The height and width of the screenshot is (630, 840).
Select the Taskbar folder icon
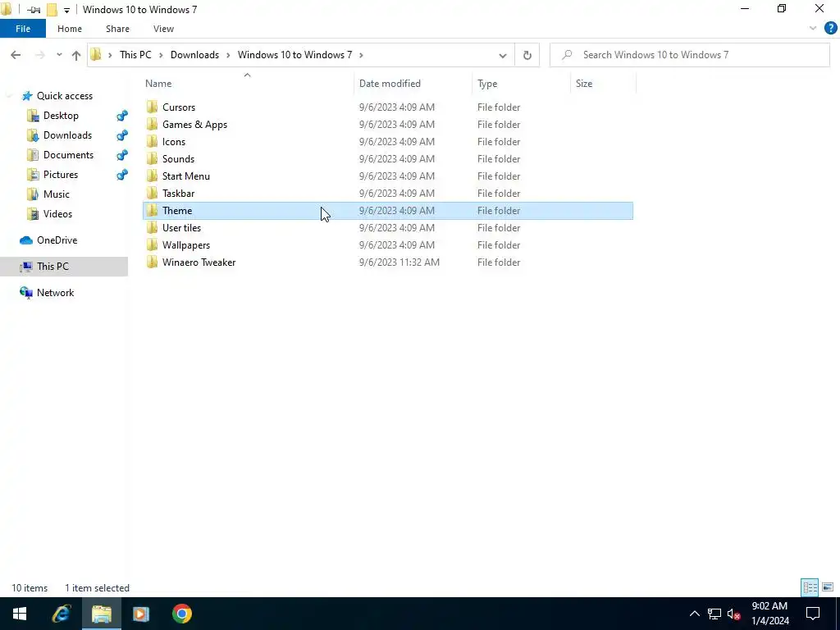coord(152,193)
